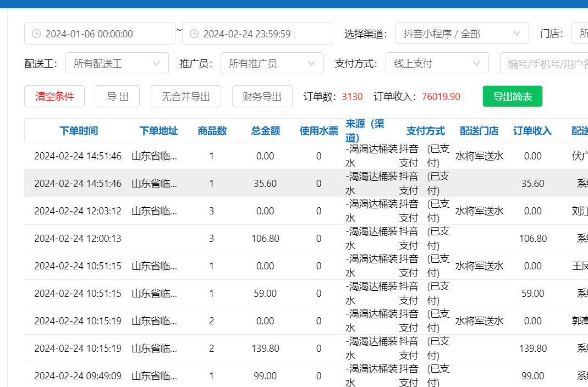Screen dimensions: 588x387
Task: Select the row dated 2024-02-24 12:03:12
Action: [x=306, y=211]
